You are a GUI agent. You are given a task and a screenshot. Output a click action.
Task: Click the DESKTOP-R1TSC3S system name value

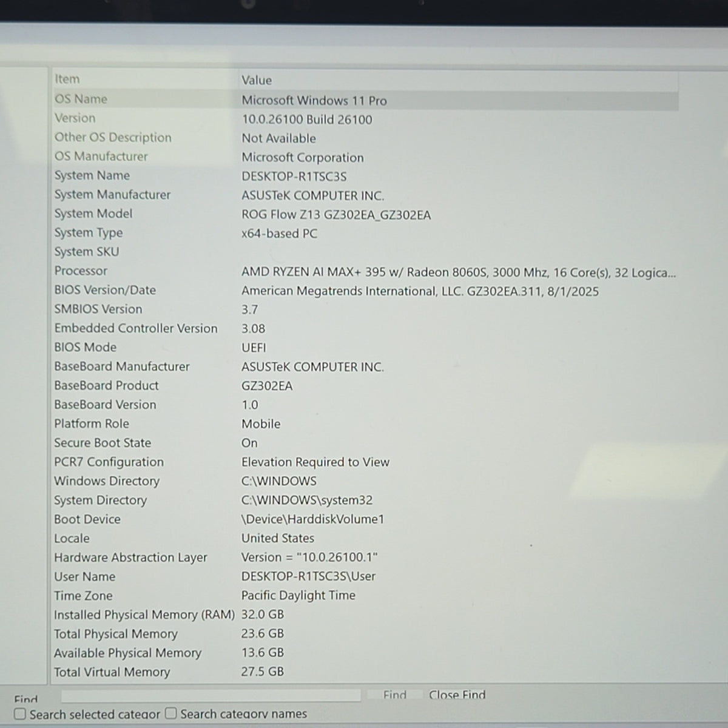[x=294, y=177]
